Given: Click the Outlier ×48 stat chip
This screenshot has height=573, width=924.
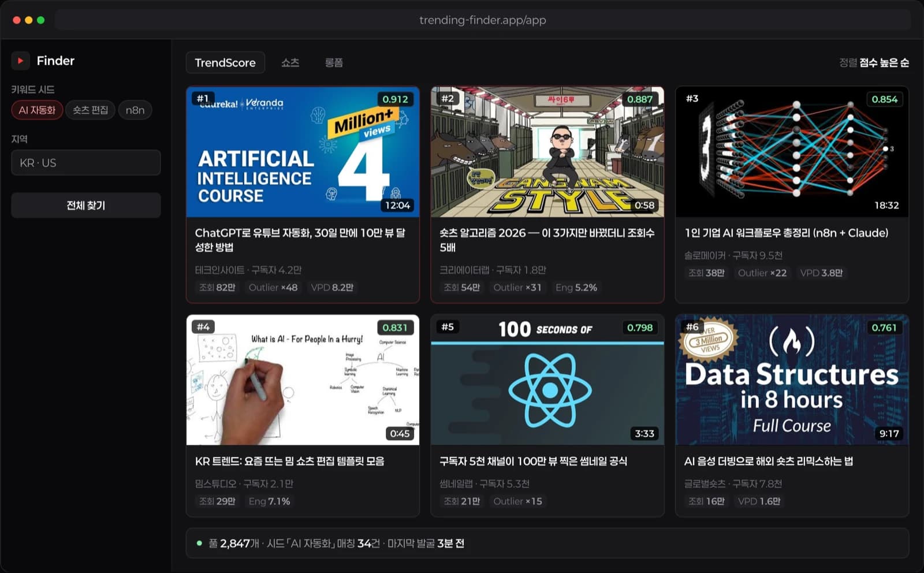Looking at the screenshot, I should [273, 287].
